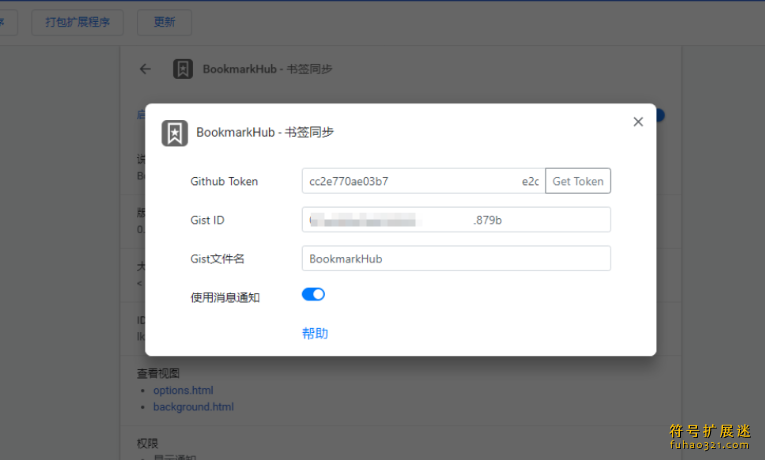Close the BookmarkHub options dialog
This screenshot has height=460, width=765.
(x=638, y=122)
